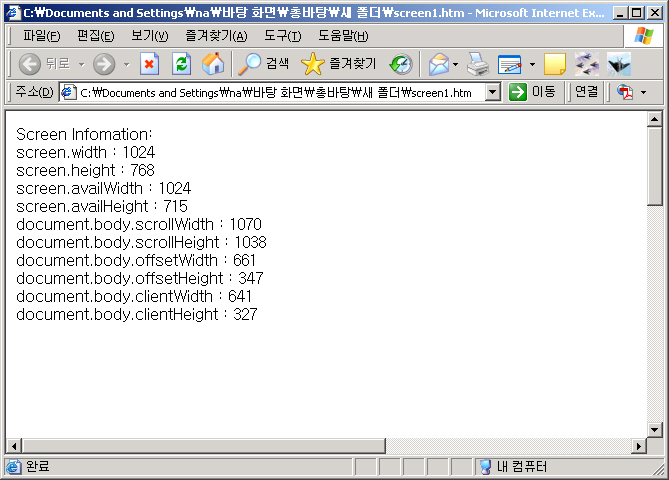Viewport: 669px width, 480px height.
Task: Click the Edit page icon
Action: [x=509, y=64]
